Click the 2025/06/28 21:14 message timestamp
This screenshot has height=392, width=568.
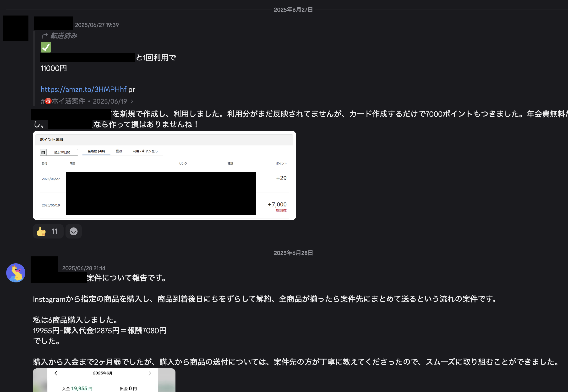(x=84, y=268)
